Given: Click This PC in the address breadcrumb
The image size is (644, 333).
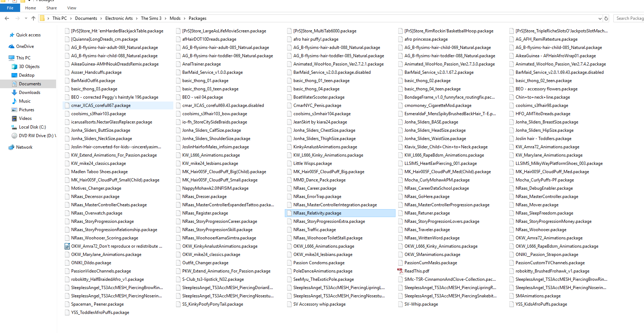Looking at the screenshot, I should 59,18.
